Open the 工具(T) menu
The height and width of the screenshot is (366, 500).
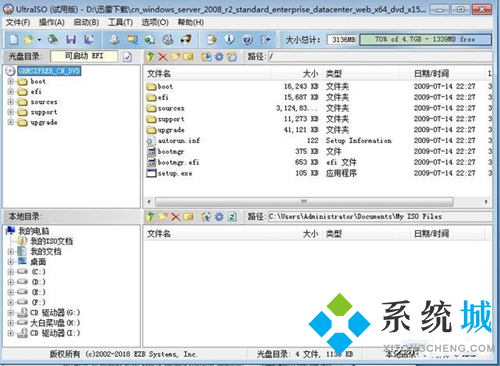(x=120, y=23)
